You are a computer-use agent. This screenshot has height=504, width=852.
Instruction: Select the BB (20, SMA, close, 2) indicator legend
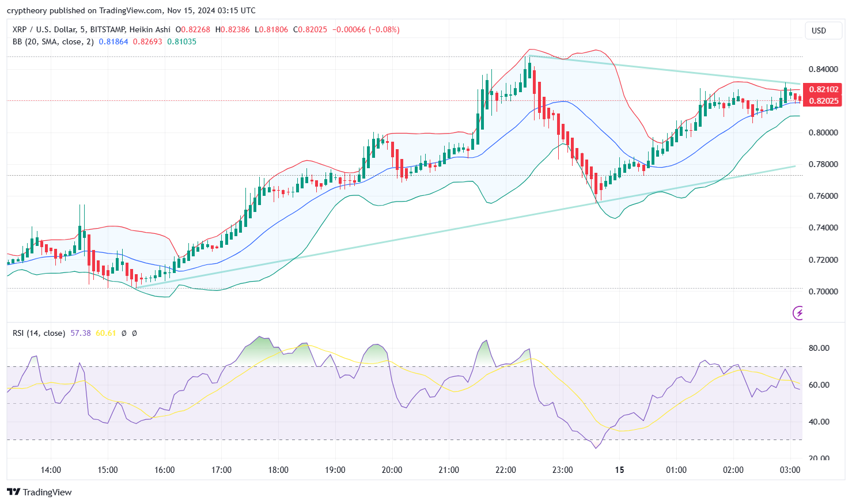pyautogui.click(x=53, y=41)
